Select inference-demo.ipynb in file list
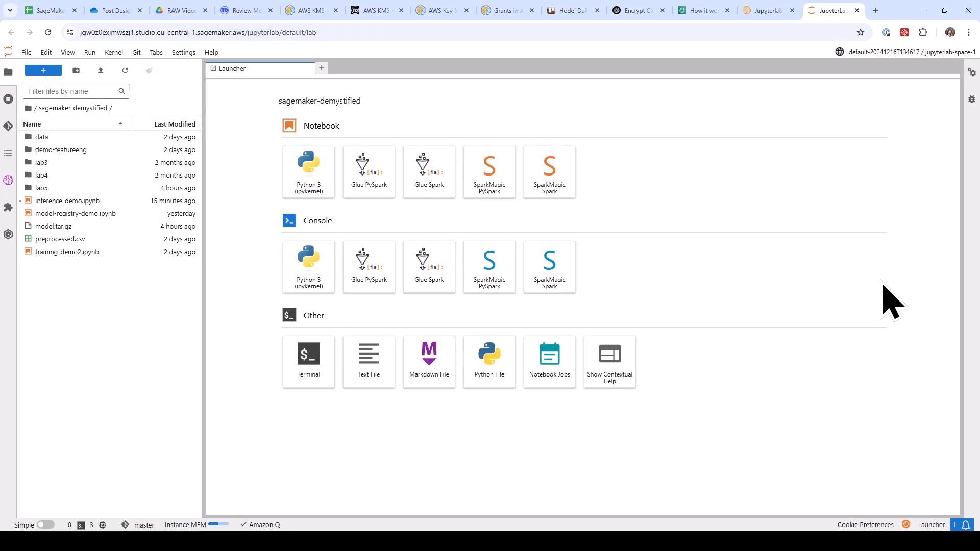The width and height of the screenshot is (980, 551). click(110, 201)
